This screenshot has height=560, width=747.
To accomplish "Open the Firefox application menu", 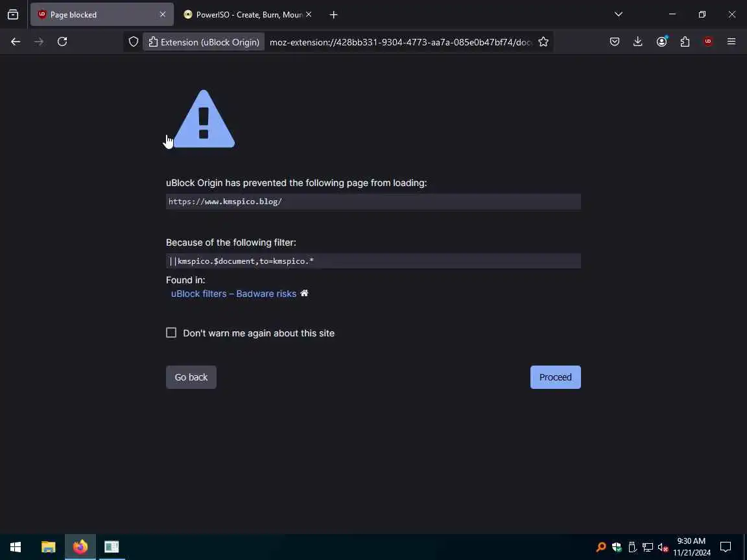I will (x=731, y=42).
